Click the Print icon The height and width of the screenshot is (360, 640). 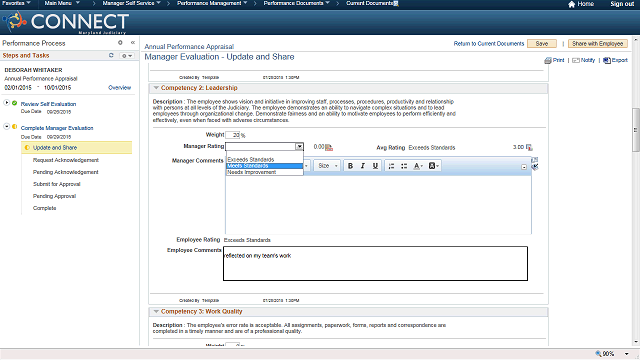click(x=548, y=60)
